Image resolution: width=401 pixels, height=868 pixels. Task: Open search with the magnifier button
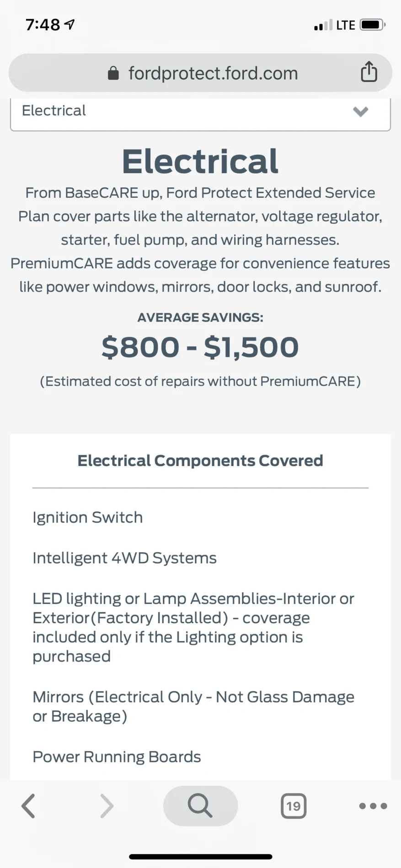200,805
